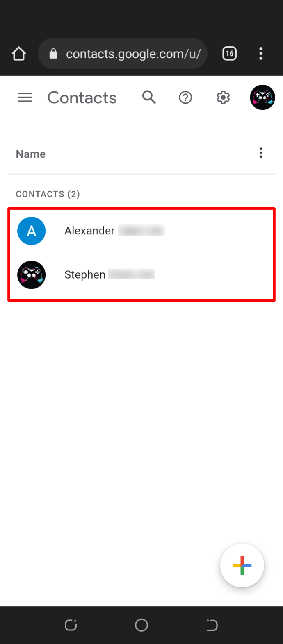The height and width of the screenshot is (644, 283).
Task: Open the help question mark icon
Action: pyautogui.click(x=185, y=98)
